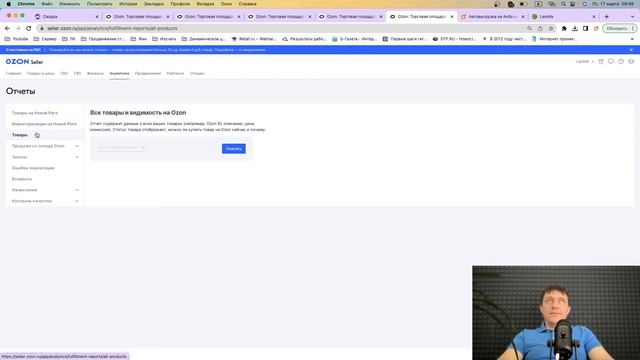Click the magnifier icon in address bar
The width and height of the screenshot is (640, 360).
(529, 29)
